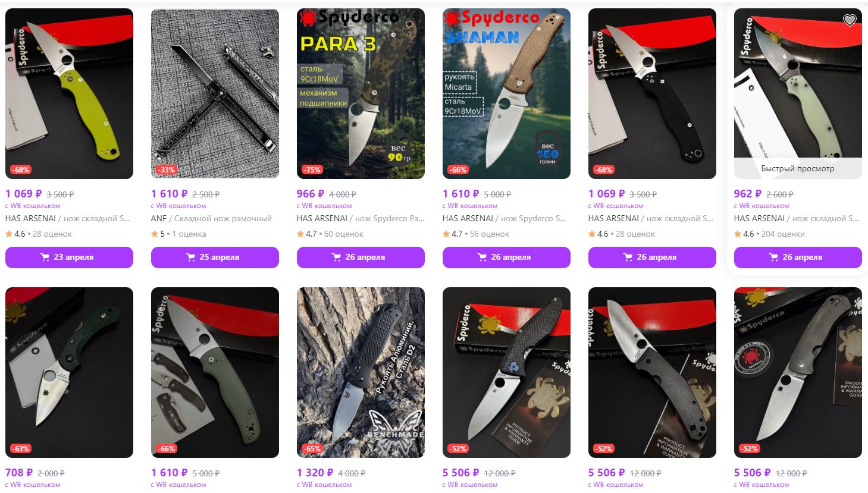Screen dimensions: 868x493
Task: Click the star rating of ANF knife
Action: pyautogui.click(x=155, y=234)
